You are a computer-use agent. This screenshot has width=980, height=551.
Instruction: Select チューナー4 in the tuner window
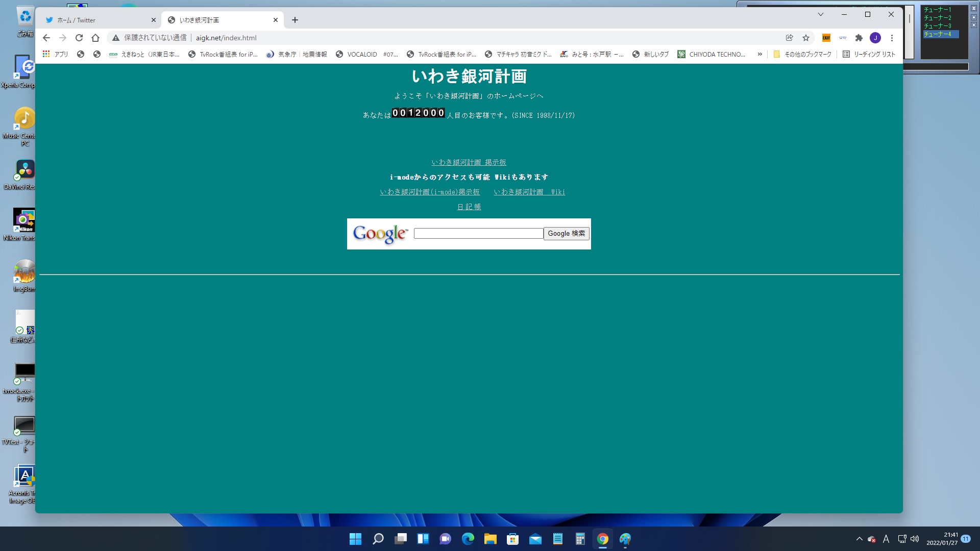pos(941,34)
